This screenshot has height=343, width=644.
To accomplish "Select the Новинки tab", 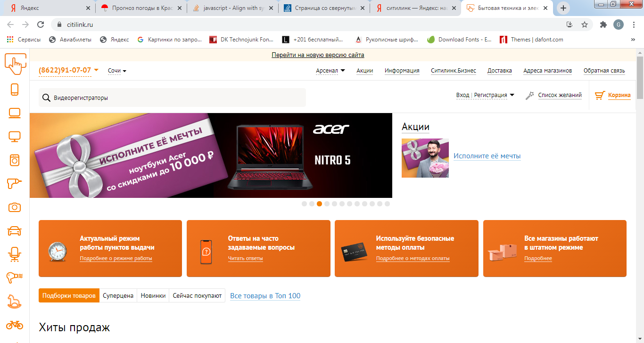I will [x=153, y=296].
